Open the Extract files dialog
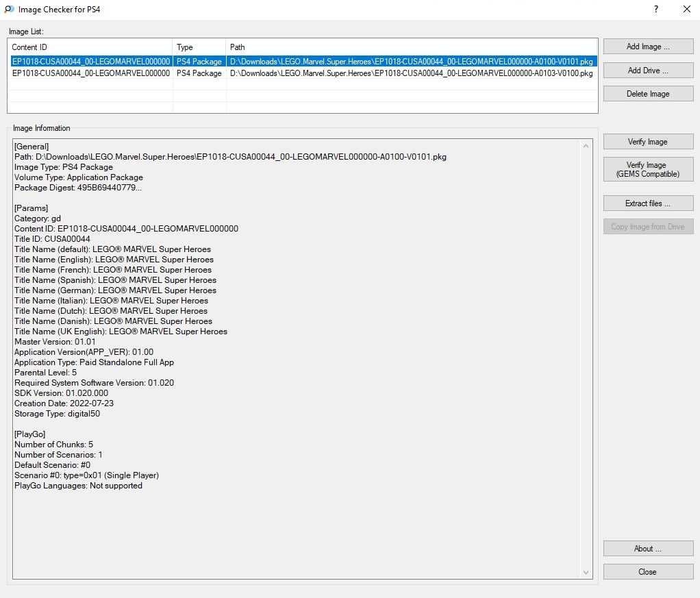This screenshot has width=700, height=598. (648, 203)
